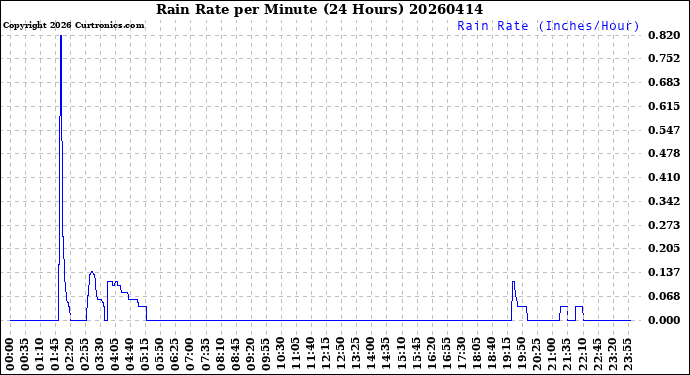Click the 02:20 time label
690x375 pixels.
(70, 355)
